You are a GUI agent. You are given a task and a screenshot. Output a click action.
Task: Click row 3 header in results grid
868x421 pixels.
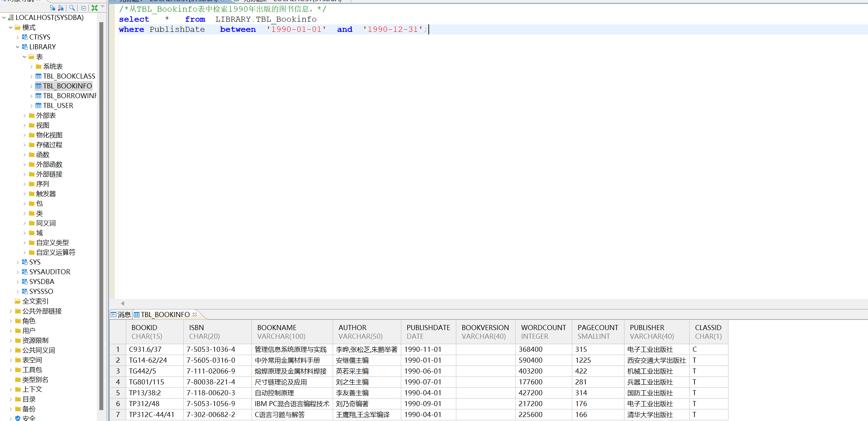coord(118,371)
